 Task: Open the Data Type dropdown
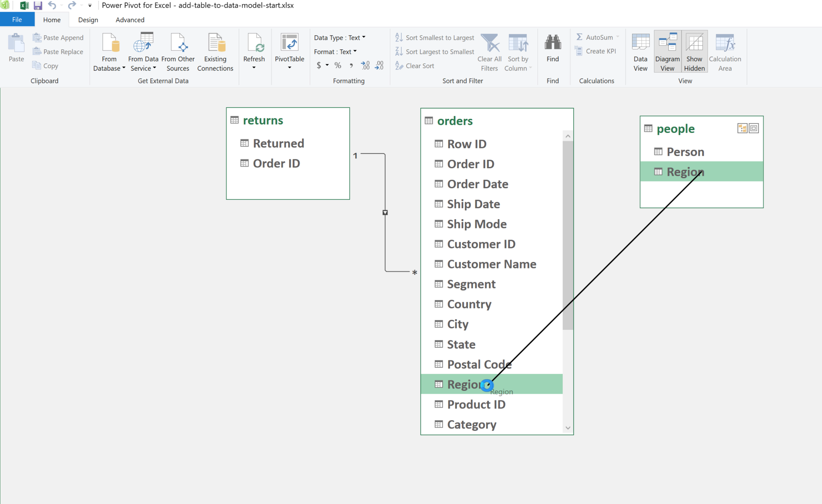click(363, 37)
